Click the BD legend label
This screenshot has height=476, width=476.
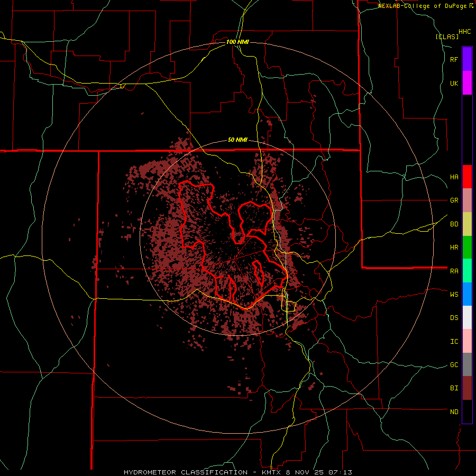(454, 224)
